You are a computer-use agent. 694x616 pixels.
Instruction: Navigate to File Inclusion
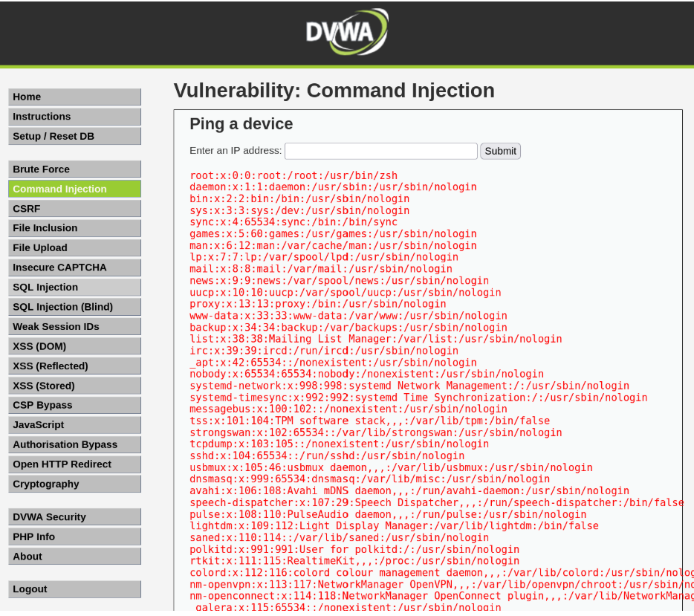tap(74, 228)
